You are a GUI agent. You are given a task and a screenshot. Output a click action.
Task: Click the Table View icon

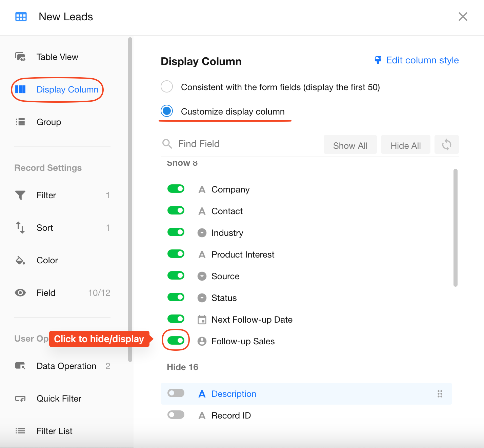pyautogui.click(x=20, y=57)
